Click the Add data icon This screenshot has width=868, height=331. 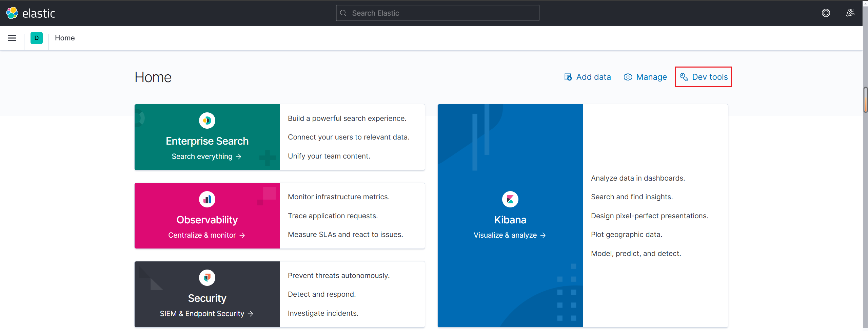568,77
